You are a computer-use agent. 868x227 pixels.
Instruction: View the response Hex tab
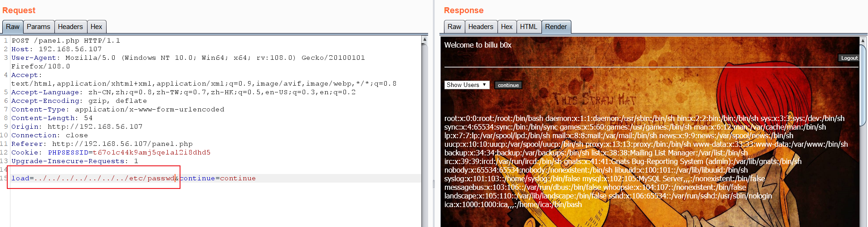[507, 27]
